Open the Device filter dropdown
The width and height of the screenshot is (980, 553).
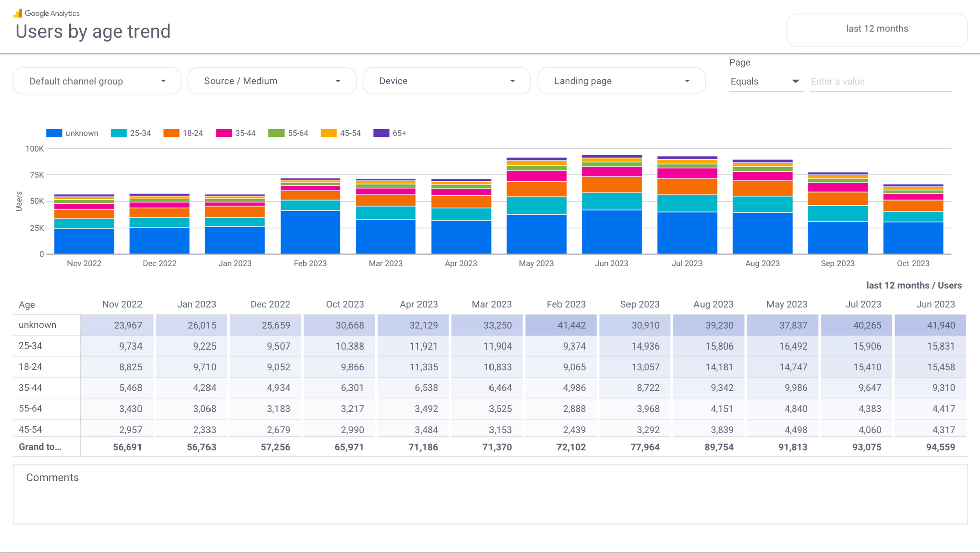[446, 81]
